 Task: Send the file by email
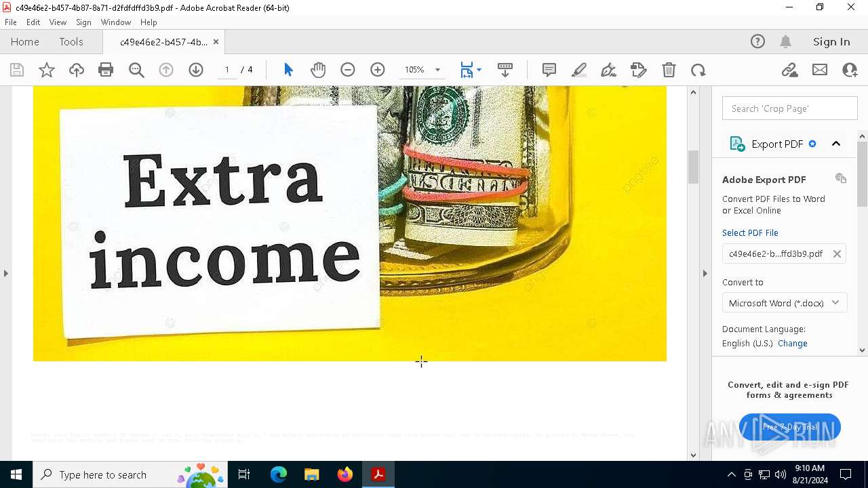[x=820, y=70]
